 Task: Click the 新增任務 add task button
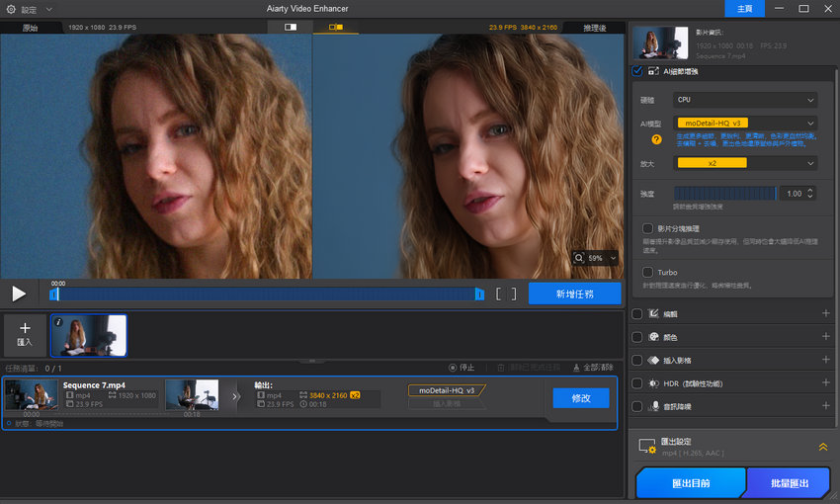574,294
